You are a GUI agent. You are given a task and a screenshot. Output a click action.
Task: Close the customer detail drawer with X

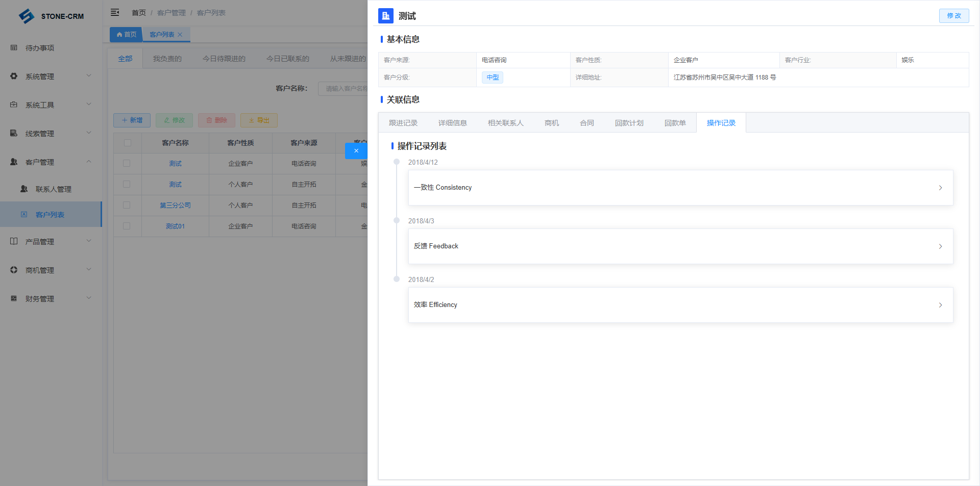tap(356, 151)
